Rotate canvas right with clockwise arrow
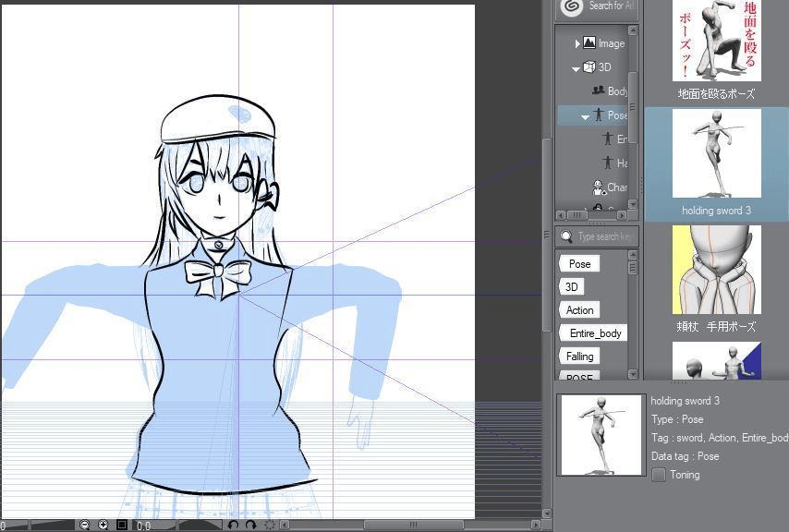789x532 pixels. 250,525
